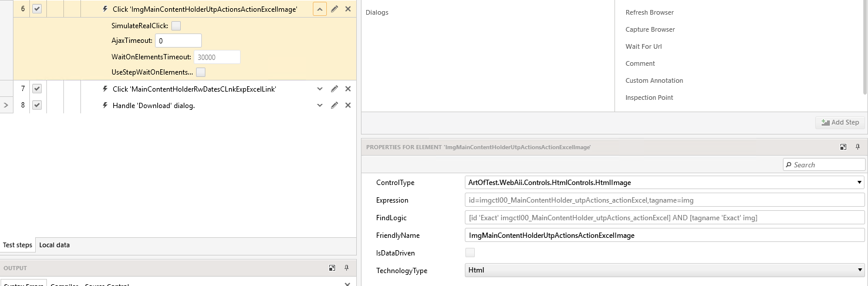Float the Properties for Element panel
This screenshot has width=868, height=286.
[843, 147]
